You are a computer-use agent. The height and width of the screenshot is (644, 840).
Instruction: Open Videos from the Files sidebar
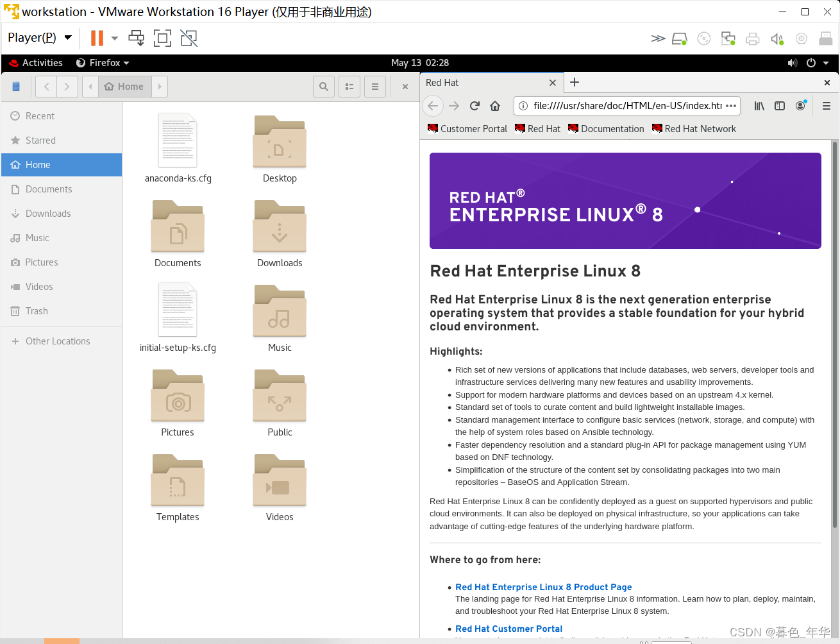[x=62, y=287]
